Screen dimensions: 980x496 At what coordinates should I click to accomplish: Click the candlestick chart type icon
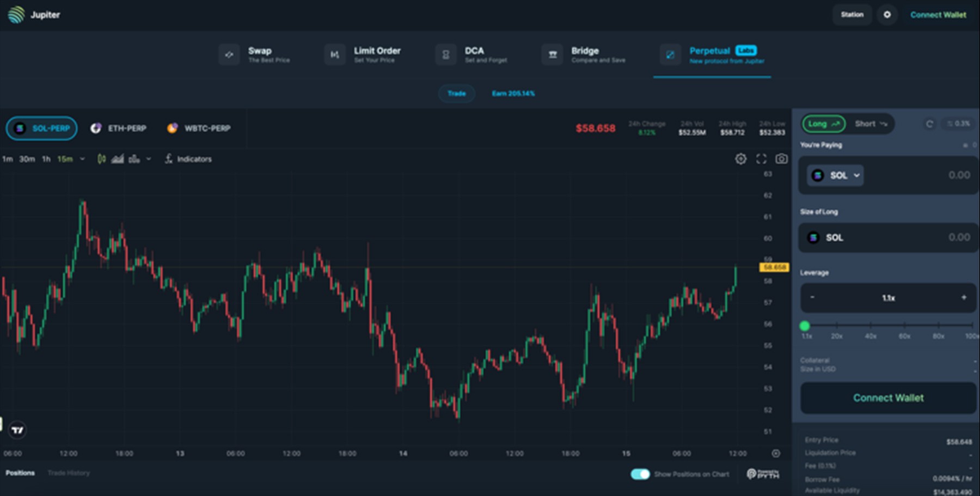pos(101,159)
